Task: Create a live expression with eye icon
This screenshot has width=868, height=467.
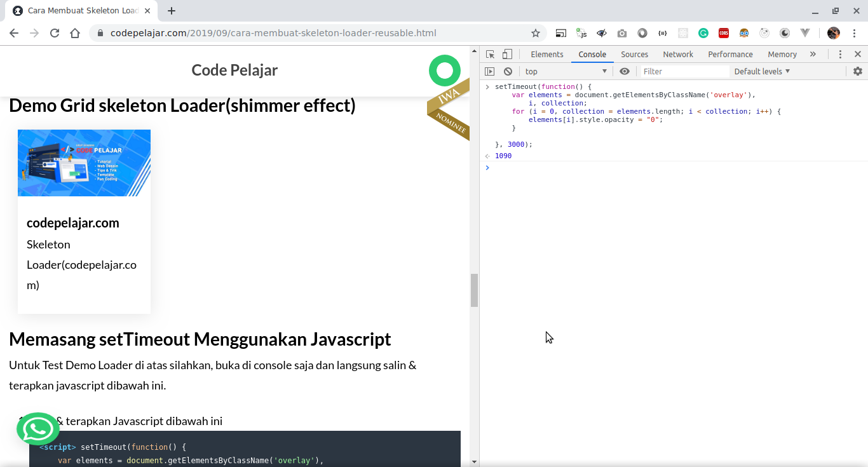Action: tap(625, 72)
